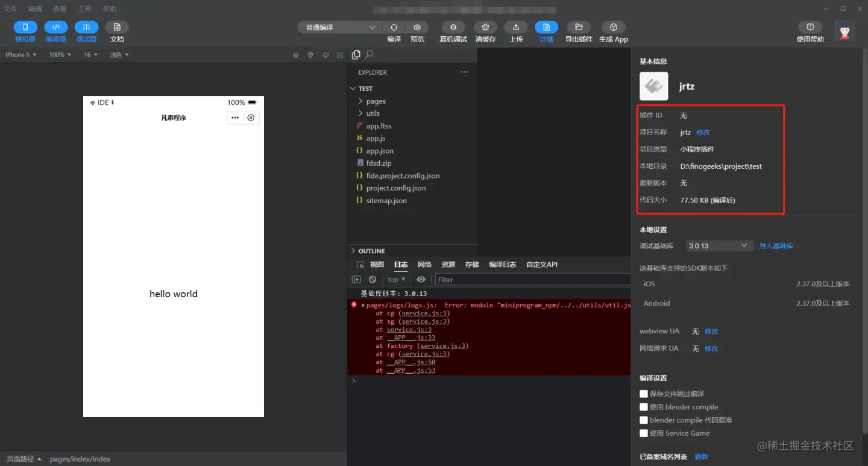Open the 文件 menu
Image resolution: width=868 pixels, height=466 pixels.
tap(10, 9)
